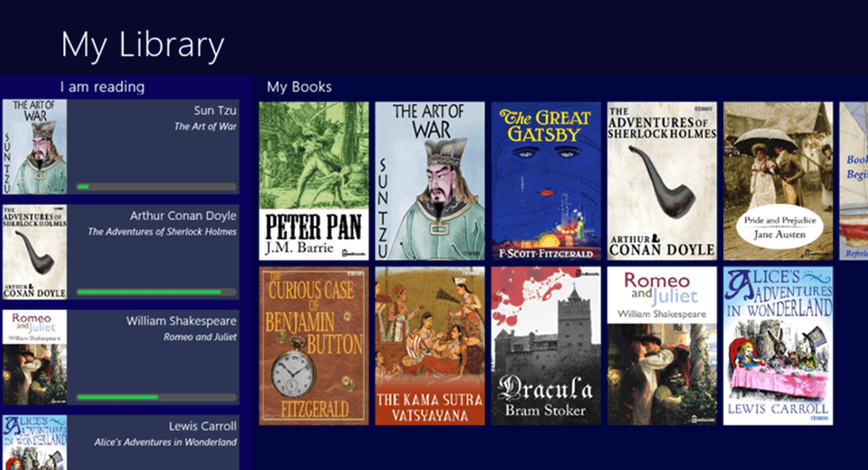
Task: Click the I am reading section header
Action: point(102,87)
